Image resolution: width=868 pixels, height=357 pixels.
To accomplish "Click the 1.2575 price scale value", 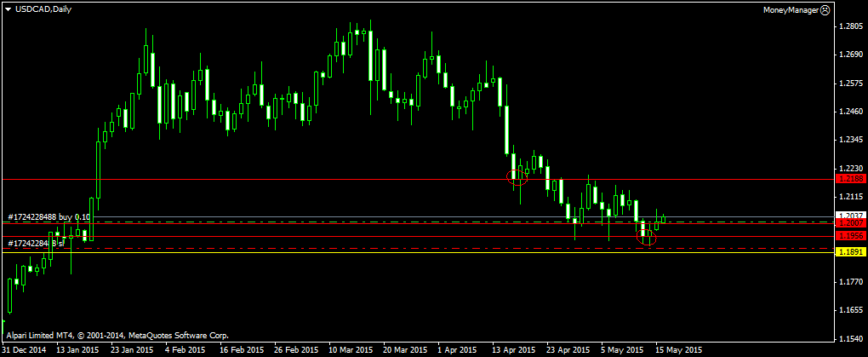I will pyautogui.click(x=851, y=83).
